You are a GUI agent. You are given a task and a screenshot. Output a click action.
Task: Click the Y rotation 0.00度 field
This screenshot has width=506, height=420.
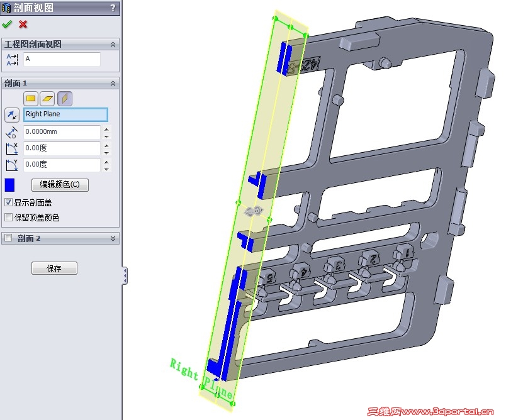pyautogui.click(x=62, y=165)
